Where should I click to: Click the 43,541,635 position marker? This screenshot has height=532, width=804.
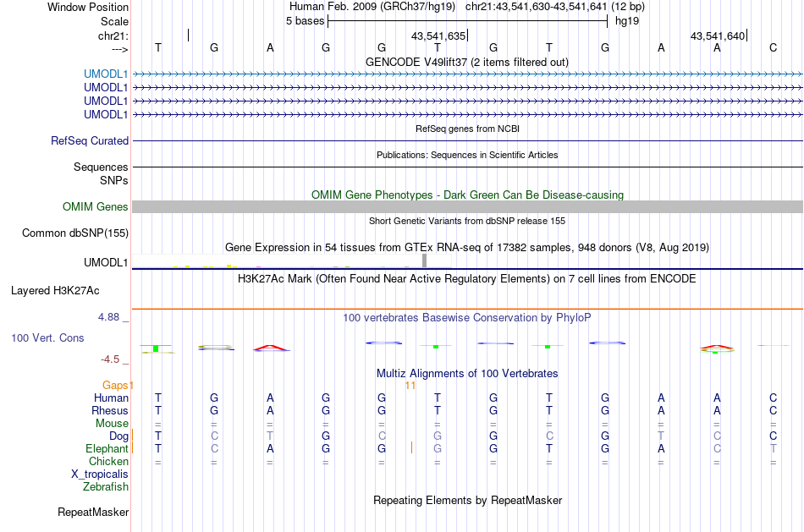point(439,36)
